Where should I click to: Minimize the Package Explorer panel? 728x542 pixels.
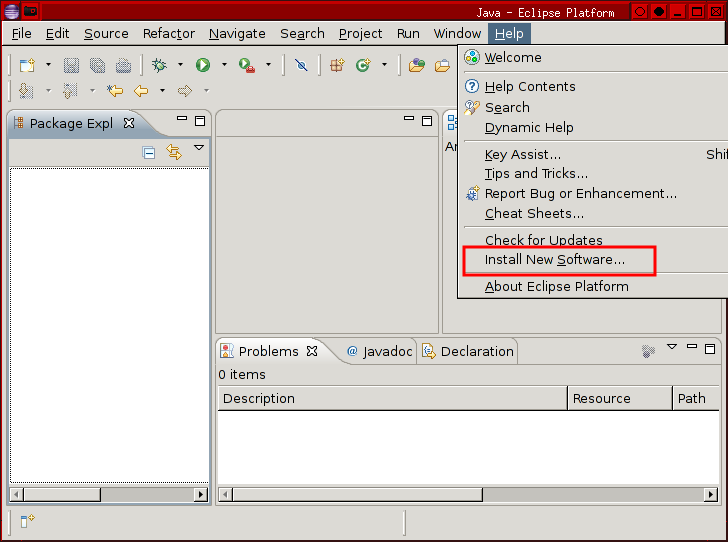(x=182, y=118)
